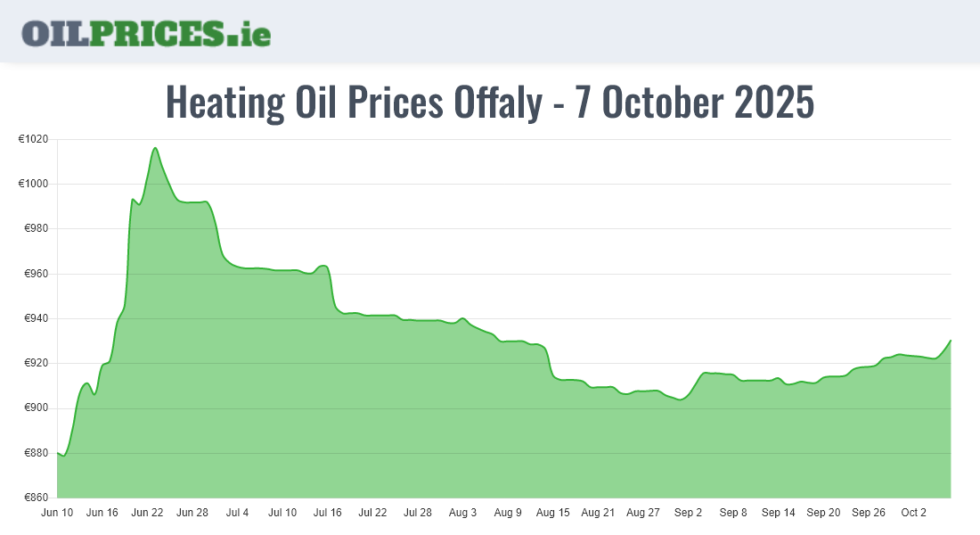Screen dimensions: 980x535
Task: Click the "Jun 28" x-axis label
Action: 192,513
